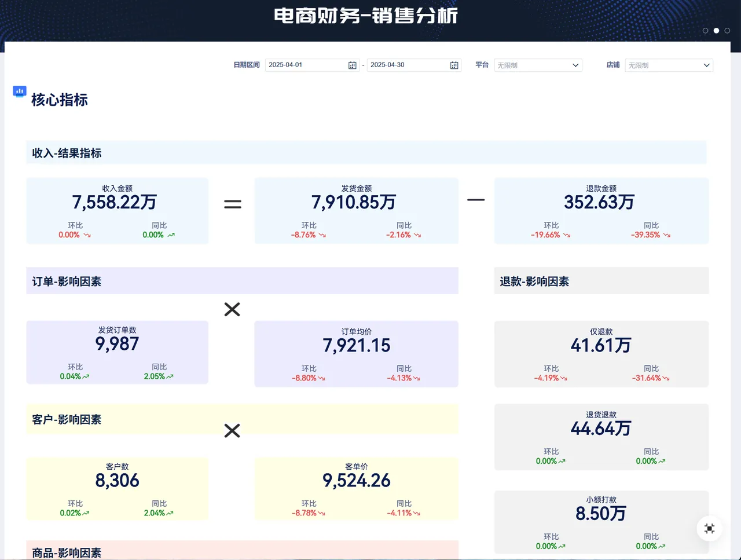Click the equals sign beside 收入金额
This screenshot has height=560, width=741.
click(232, 204)
